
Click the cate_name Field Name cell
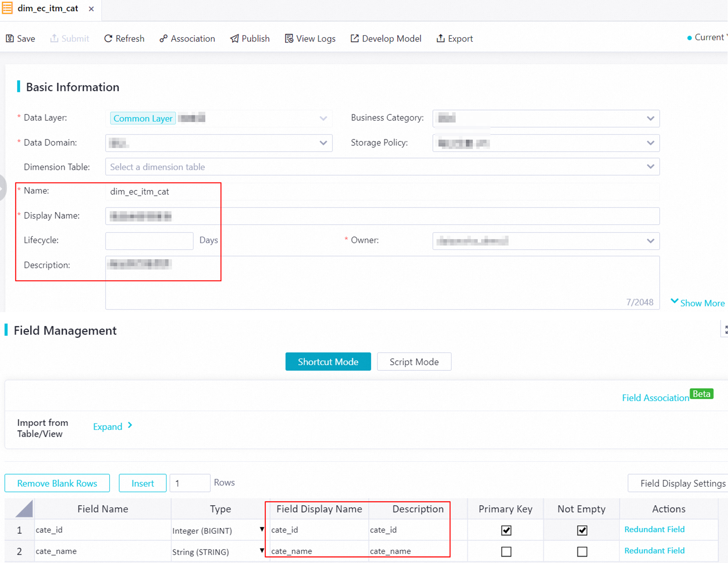coord(102,551)
